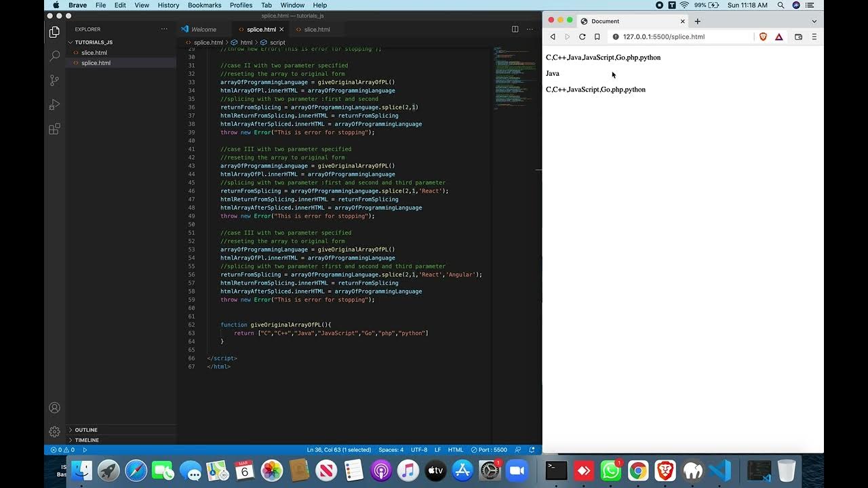Open Brave Rewards triangle icon

point(778,37)
